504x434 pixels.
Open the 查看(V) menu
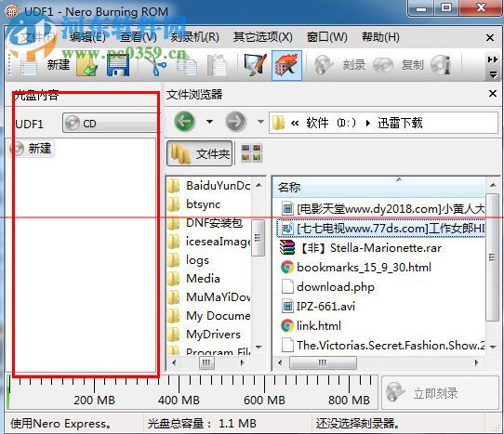point(139,37)
